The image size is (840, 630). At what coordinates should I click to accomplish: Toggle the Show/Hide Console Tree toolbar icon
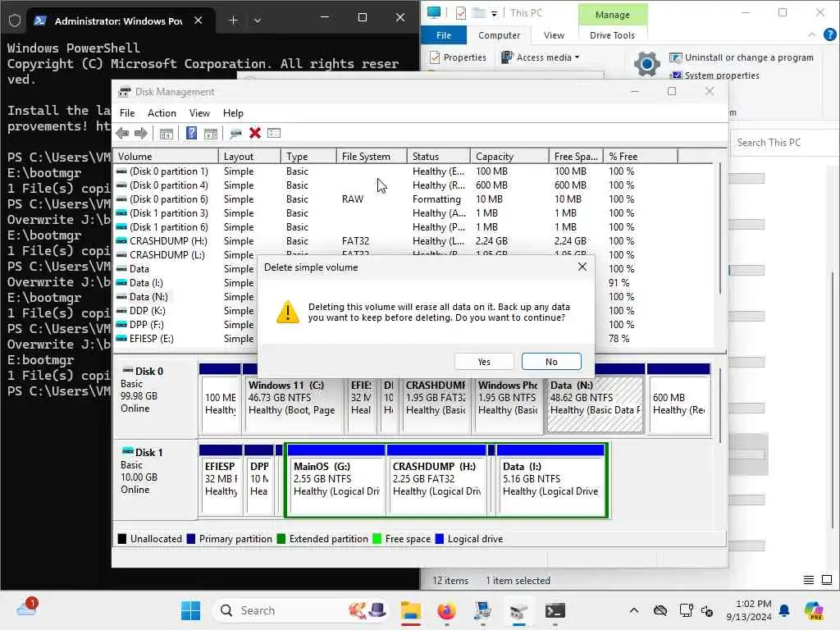point(166,134)
